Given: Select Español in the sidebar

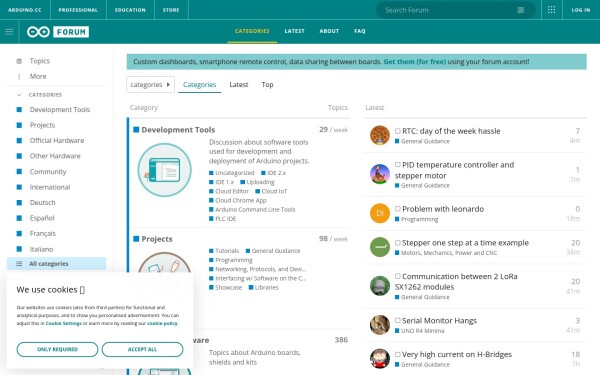Looking at the screenshot, I should pos(42,218).
